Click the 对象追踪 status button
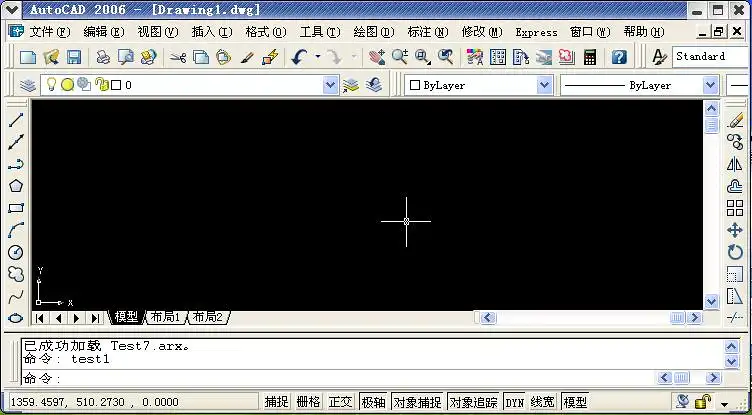752x415 pixels. (x=472, y=402)
